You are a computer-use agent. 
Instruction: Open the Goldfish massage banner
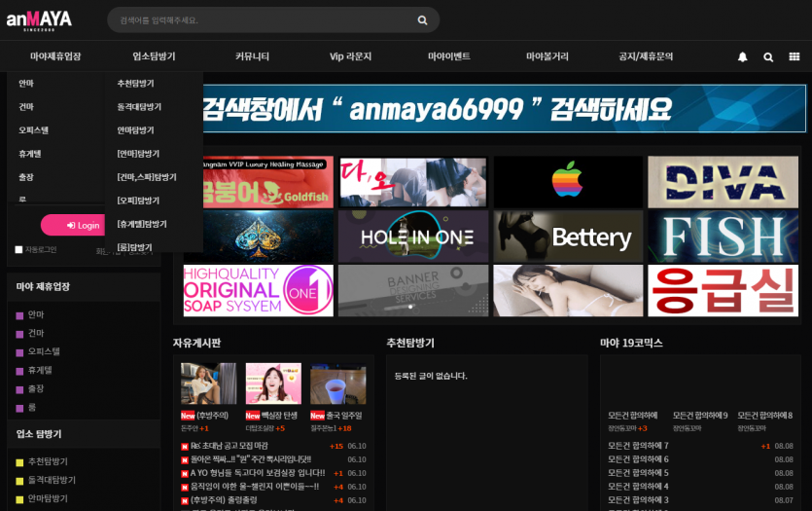tap(268, 182)
